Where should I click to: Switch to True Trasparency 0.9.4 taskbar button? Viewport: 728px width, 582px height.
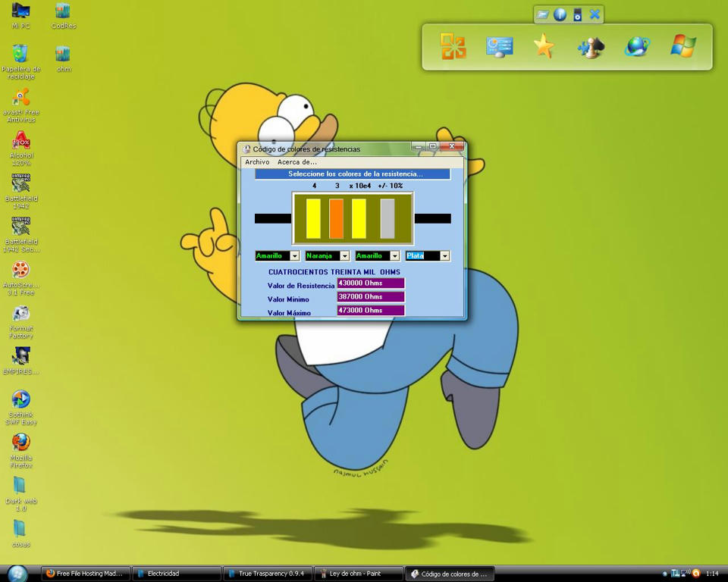[x=268, y=574]
